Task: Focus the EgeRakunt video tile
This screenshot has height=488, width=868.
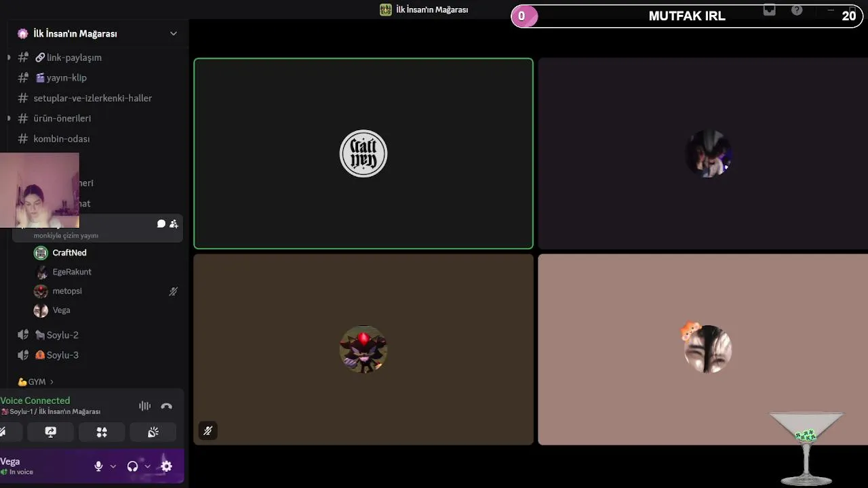Action: tap(703, 154)
